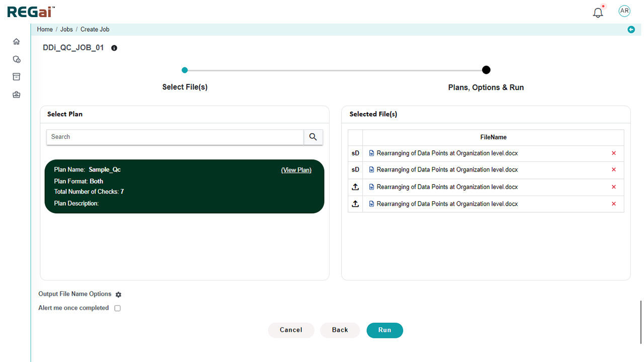Click the Plans, Options & Run step
644x362 pixels.
click(x=486, y=70)
